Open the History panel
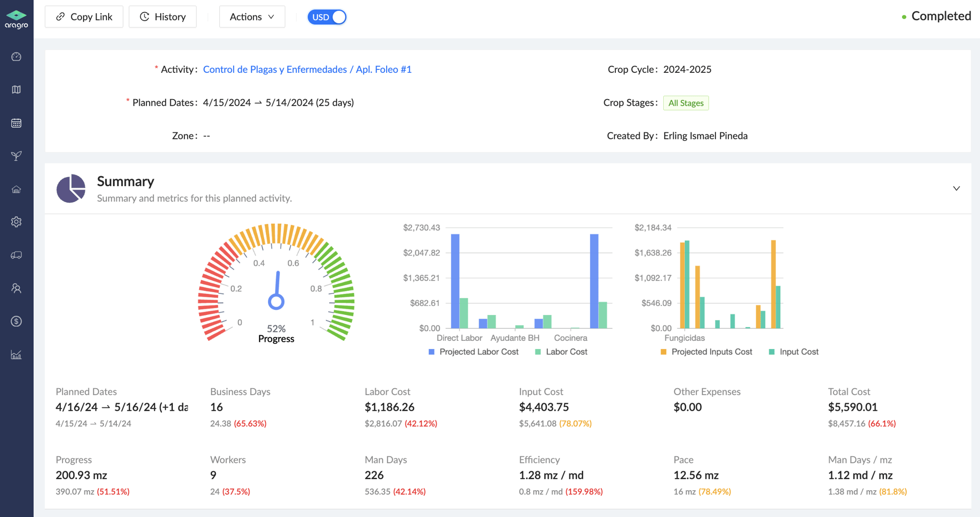This screenshot has height=517, width=980. (x=163, y=16)
